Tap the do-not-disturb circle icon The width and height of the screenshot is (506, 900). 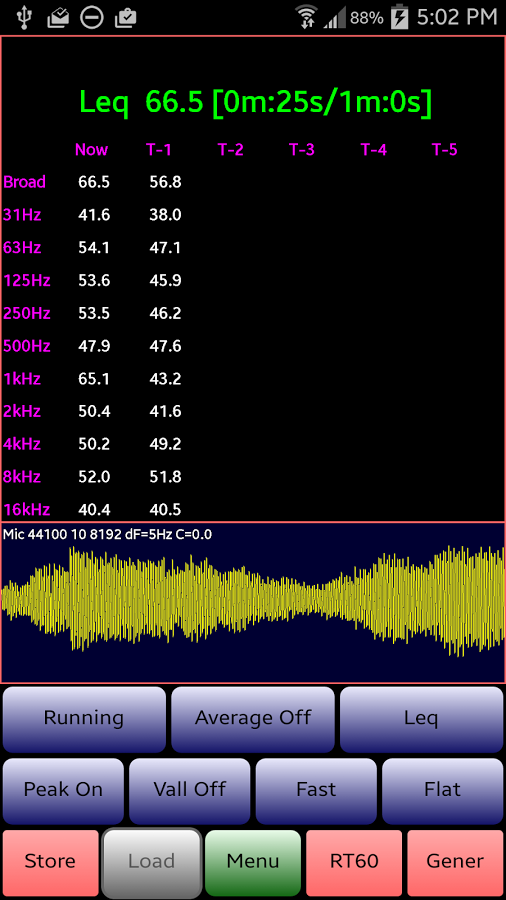tap(92, 18)
